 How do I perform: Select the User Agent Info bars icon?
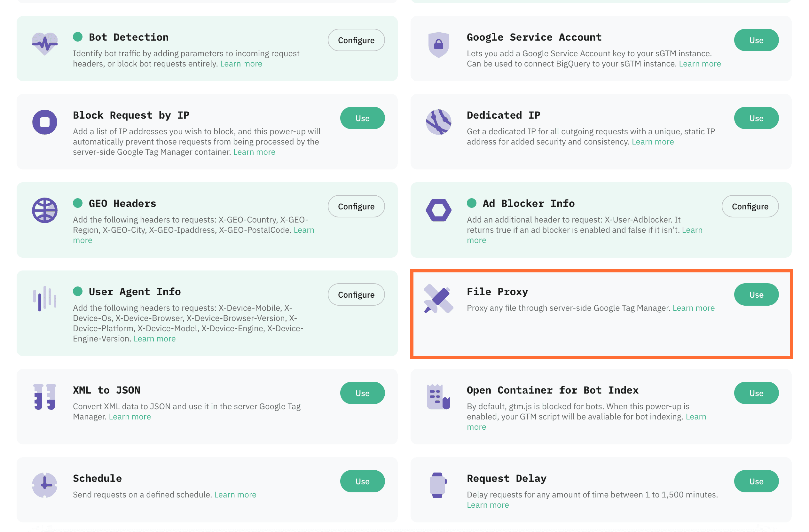coord(44,298)
